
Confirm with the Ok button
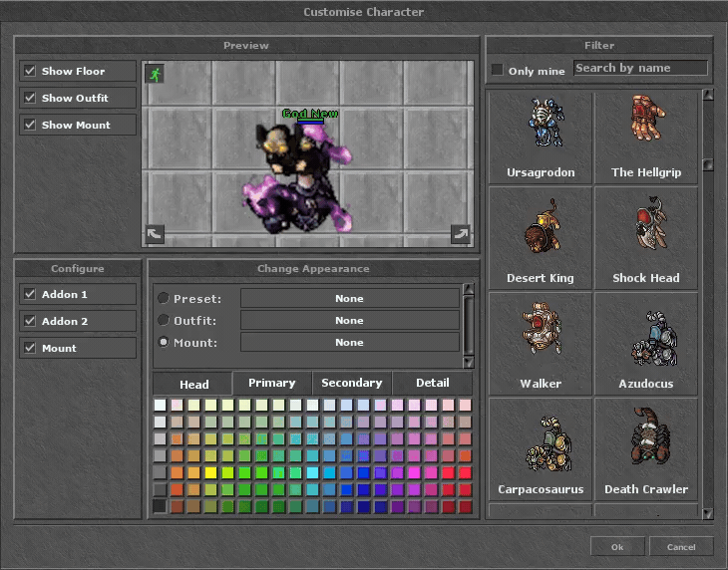[617, 547]
